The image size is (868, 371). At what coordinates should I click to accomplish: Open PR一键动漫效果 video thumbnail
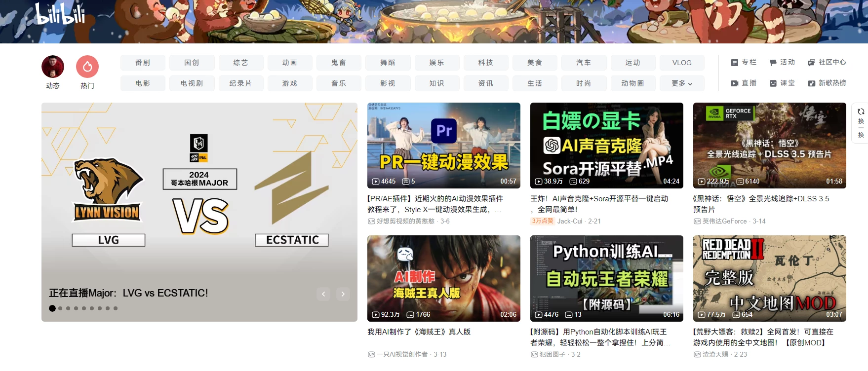click(x=444, y=146)
